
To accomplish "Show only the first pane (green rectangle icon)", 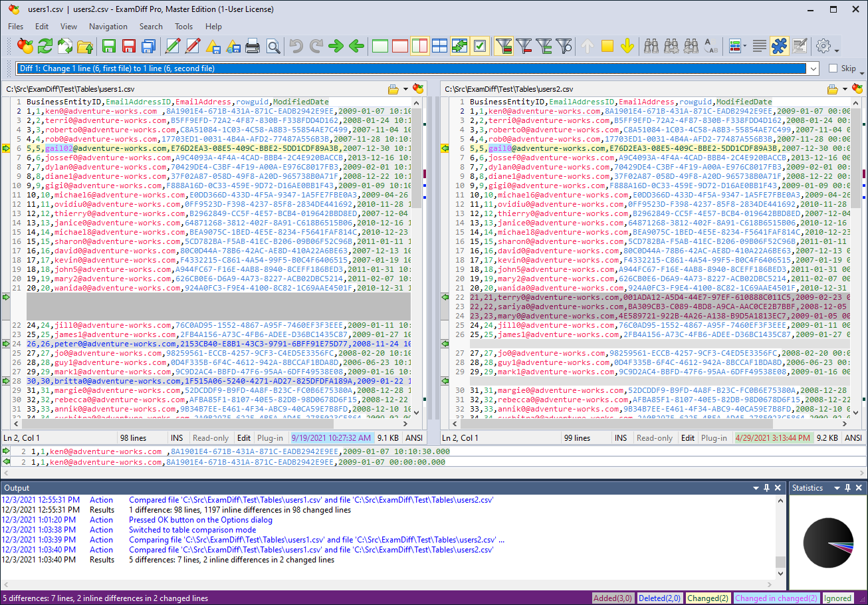I will tap(380, 46).
